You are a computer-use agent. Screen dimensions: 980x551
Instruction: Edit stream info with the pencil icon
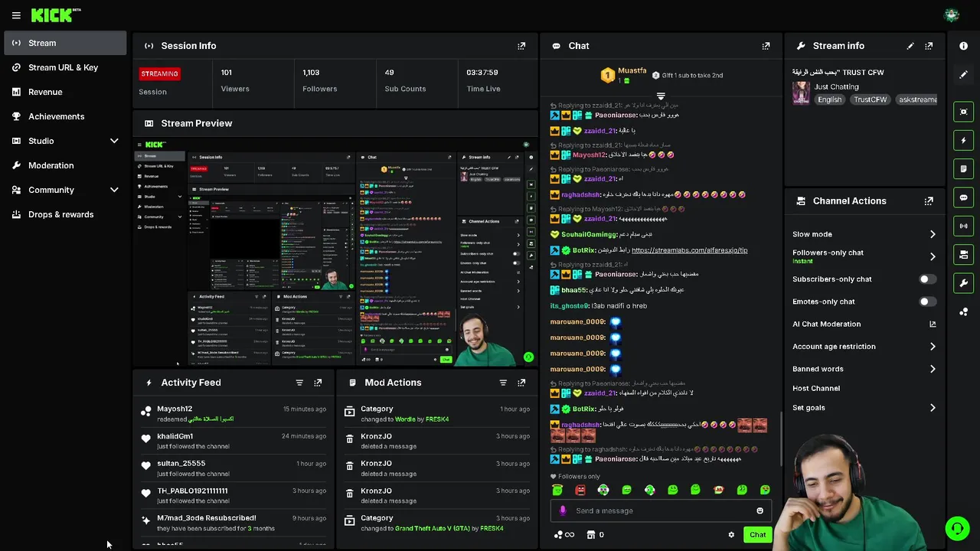pos(910,46)
